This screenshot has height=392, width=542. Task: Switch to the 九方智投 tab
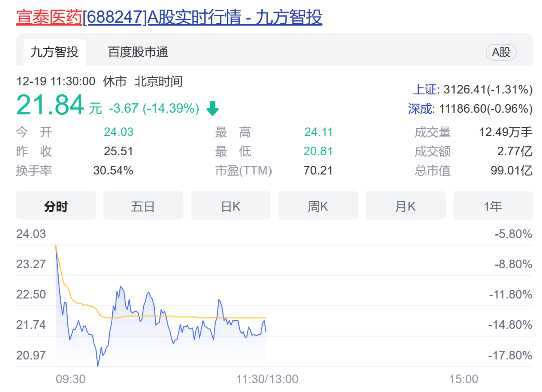(x=55, y=52)
